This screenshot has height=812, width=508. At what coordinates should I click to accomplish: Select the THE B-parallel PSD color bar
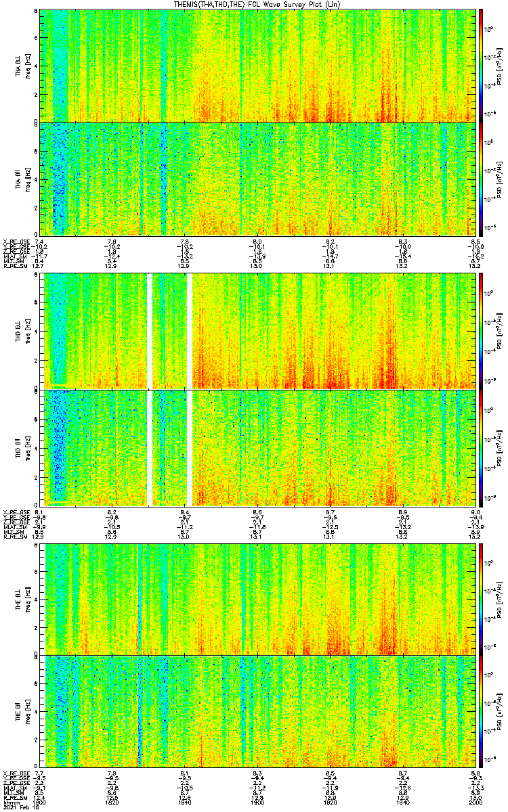(482, 711)
